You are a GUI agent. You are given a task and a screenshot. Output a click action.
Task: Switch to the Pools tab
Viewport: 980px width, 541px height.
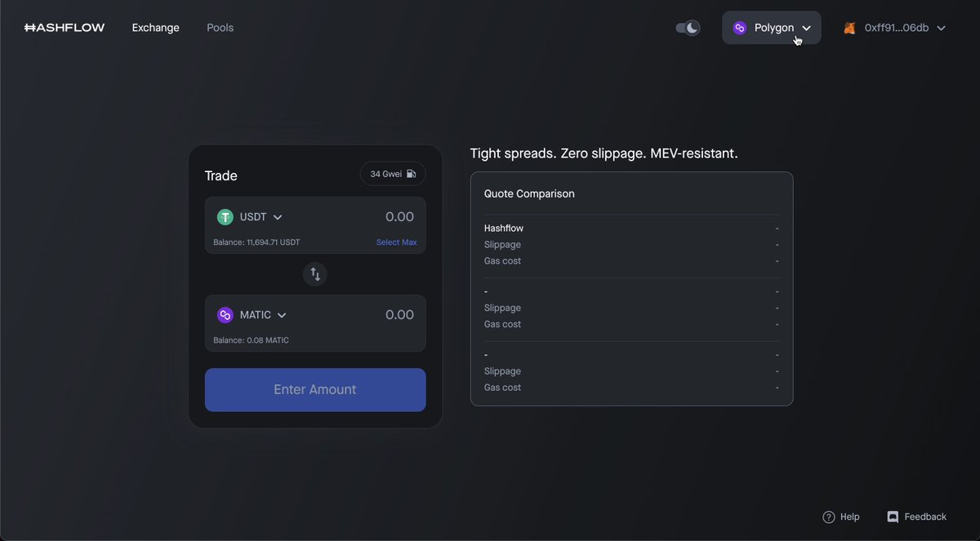(220, 28)
